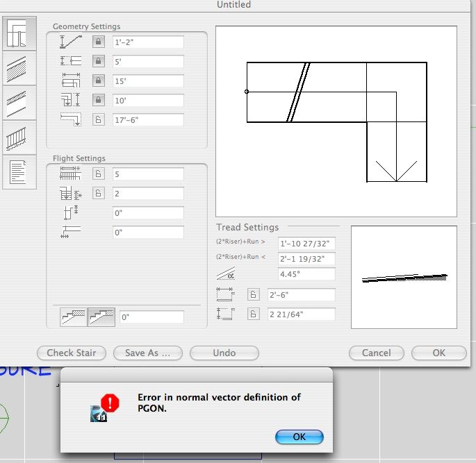The height and width of the screenshot is (463, 476).
Task: Click the flight width icon beside 5'
Action: (x=71, y=61)
